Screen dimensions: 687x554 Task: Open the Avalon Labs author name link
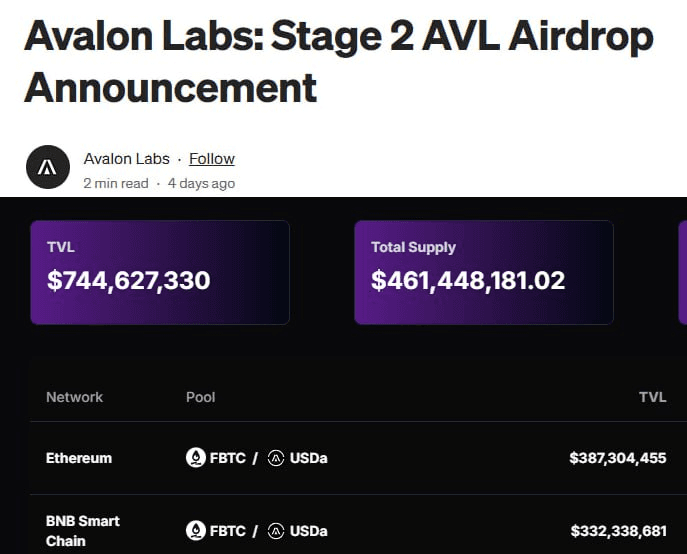click(x=127, y=159)
